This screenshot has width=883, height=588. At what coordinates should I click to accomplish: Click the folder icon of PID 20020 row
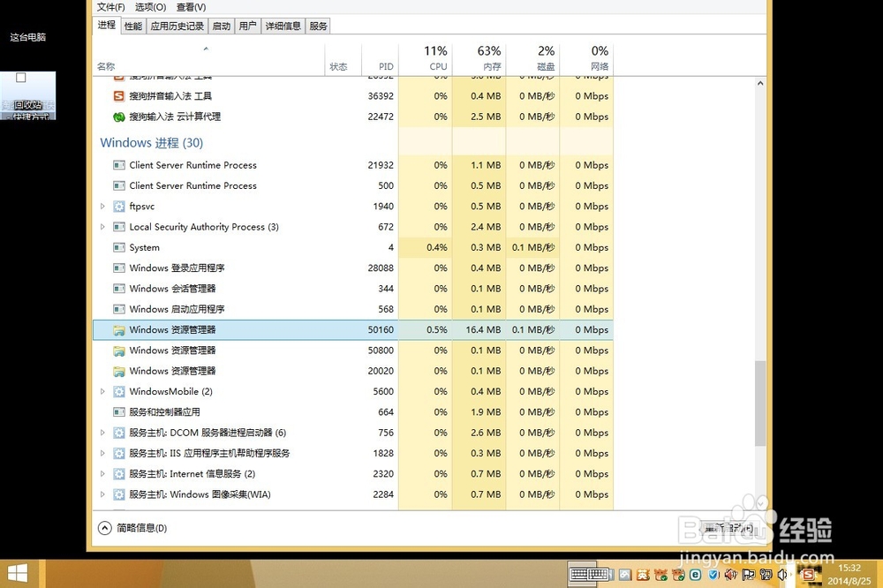[119, 371]
